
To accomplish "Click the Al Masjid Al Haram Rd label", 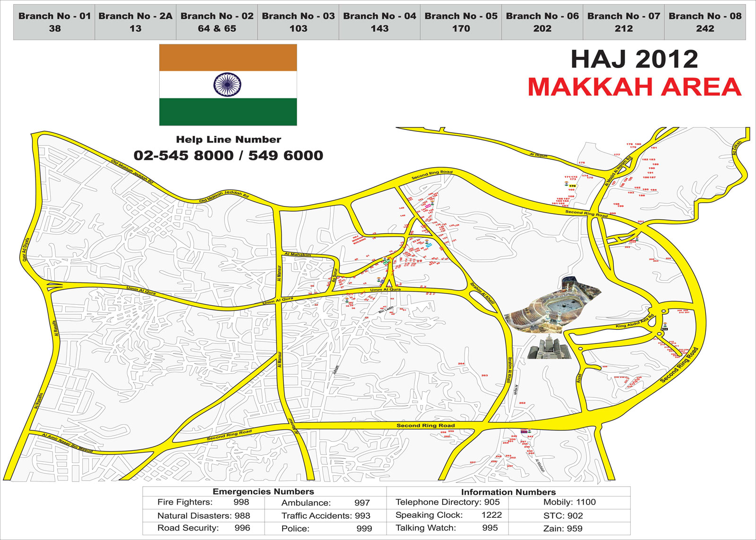I will [618, 171].
